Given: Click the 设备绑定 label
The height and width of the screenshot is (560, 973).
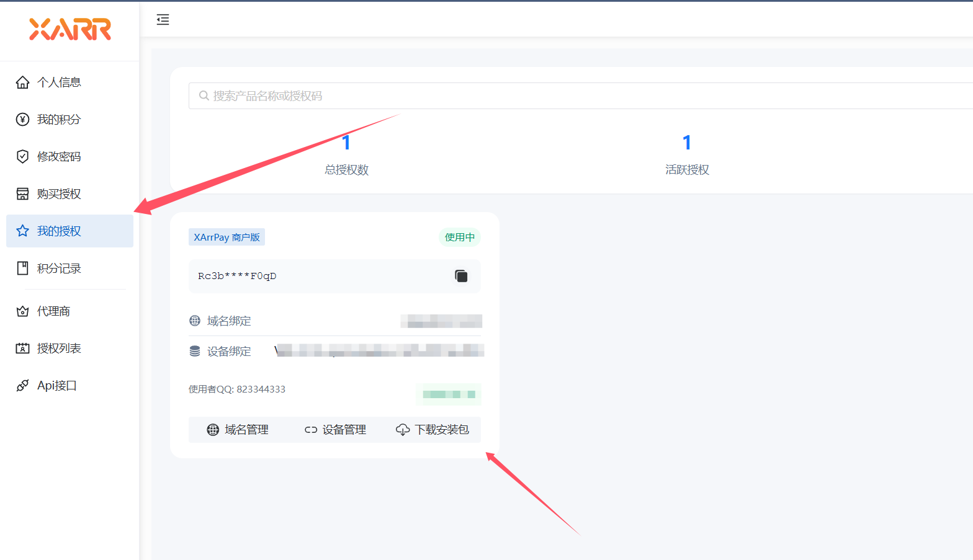Looking at the screenshot, I should pos(229,351).
